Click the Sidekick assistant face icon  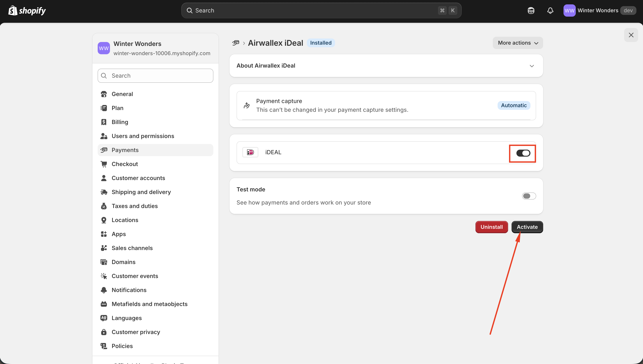[531, 10]
